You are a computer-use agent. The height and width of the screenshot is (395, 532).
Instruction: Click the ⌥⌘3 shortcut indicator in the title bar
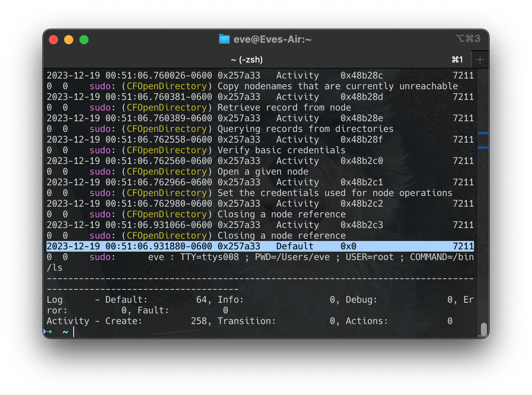coord(468,39)
